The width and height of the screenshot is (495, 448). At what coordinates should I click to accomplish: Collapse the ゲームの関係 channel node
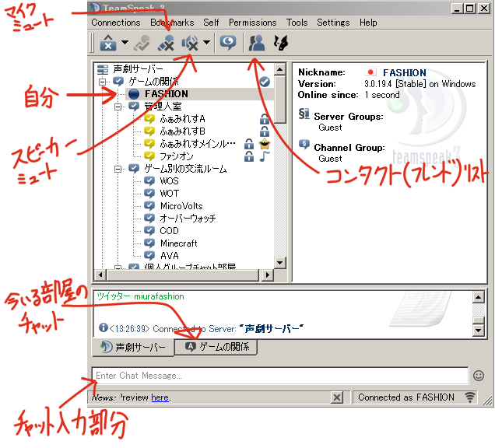click(x=102, y=82)
